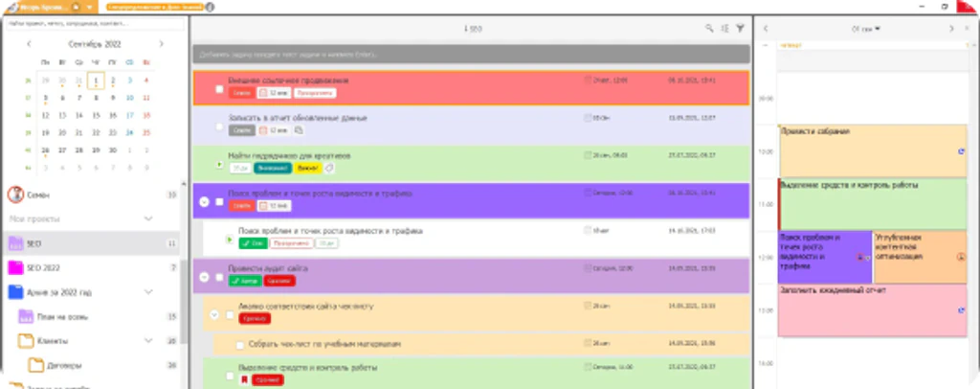Collapse Анализ соответствия сайта subtasks
Image resolution: width=980 pixels, height=389 pixels.
pyautogui.click(x=213, y=314)
